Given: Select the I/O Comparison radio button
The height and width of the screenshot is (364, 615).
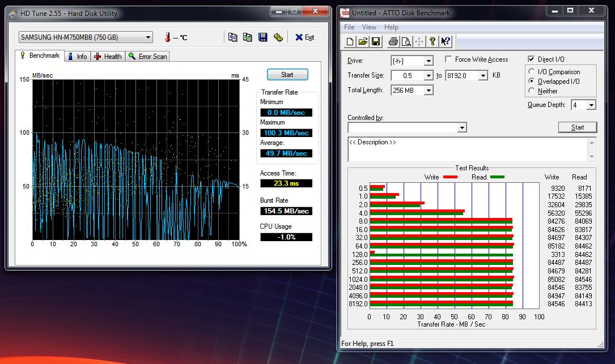Looking at the screenshot, I should [532, 72].
